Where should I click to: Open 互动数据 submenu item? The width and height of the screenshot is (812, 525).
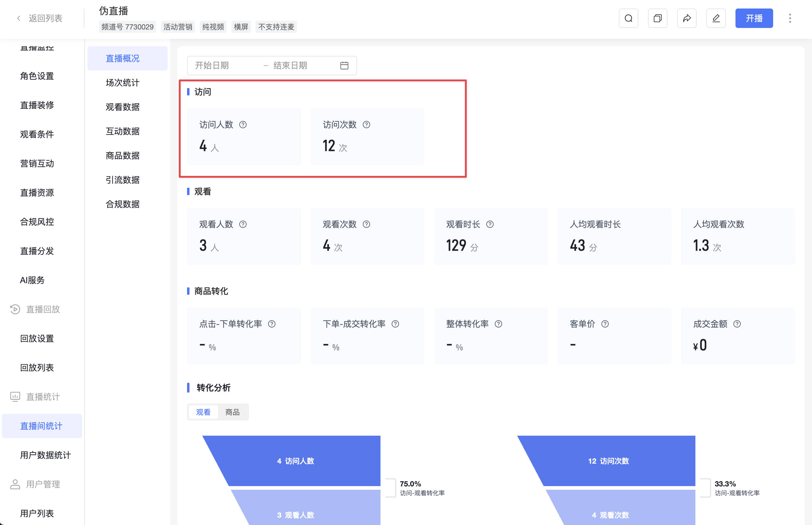(127, 131)
